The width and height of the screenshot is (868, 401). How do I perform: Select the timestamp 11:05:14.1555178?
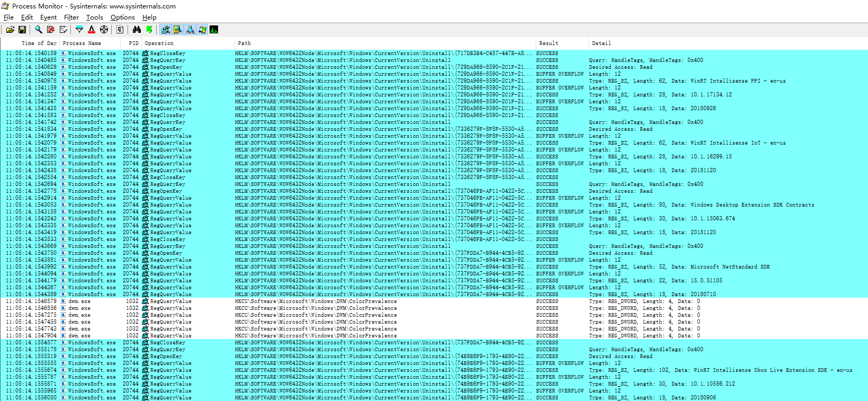click(31, 350)
